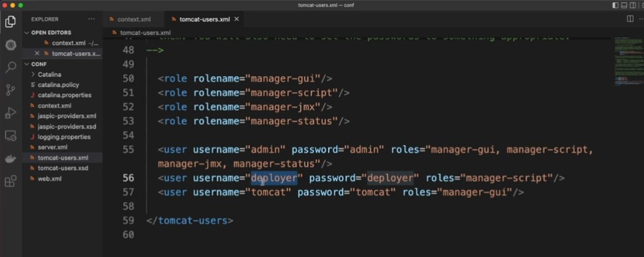Open the Run and Debug view
This screenshot has height=257, width=644.
(x=11, y=112)
